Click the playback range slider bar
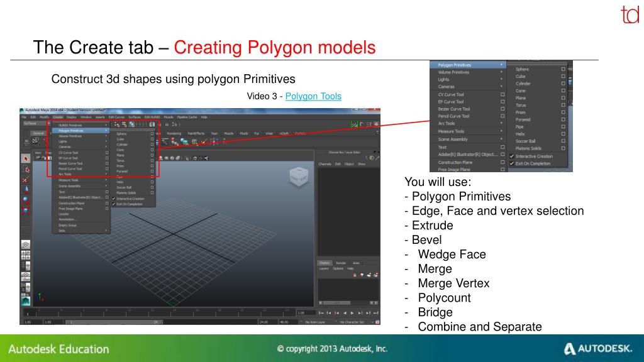The width and height of the screenshot is (644, 362). pos(114,322)
